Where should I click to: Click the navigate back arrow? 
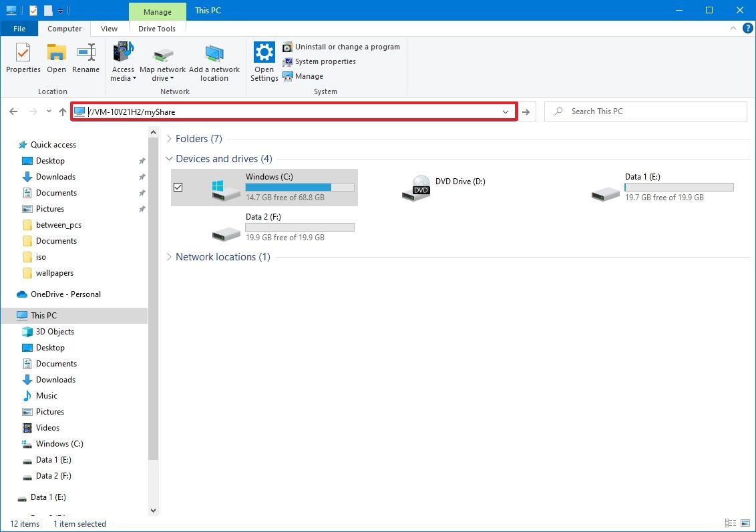click(x=13, y=111)
